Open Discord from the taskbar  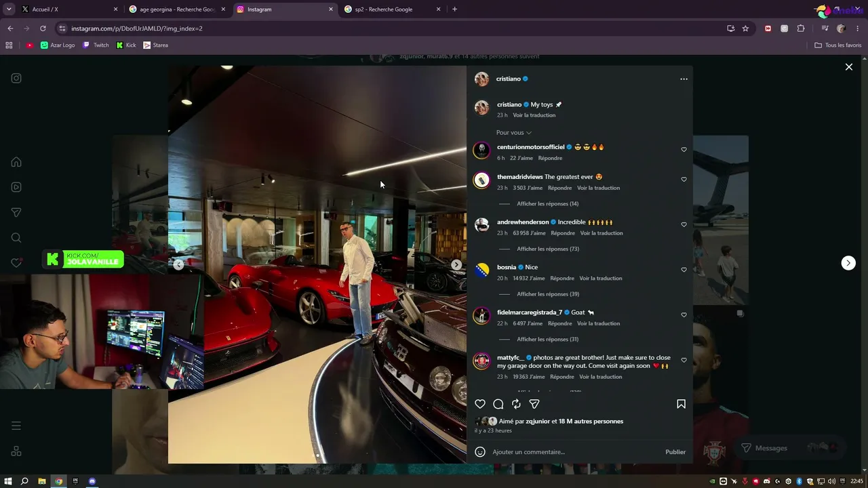92,481
